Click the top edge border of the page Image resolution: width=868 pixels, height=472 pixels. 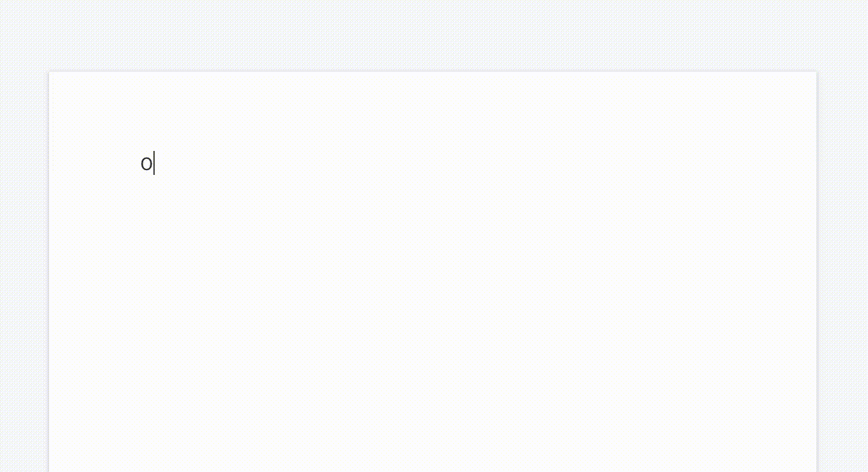point(433,72)
